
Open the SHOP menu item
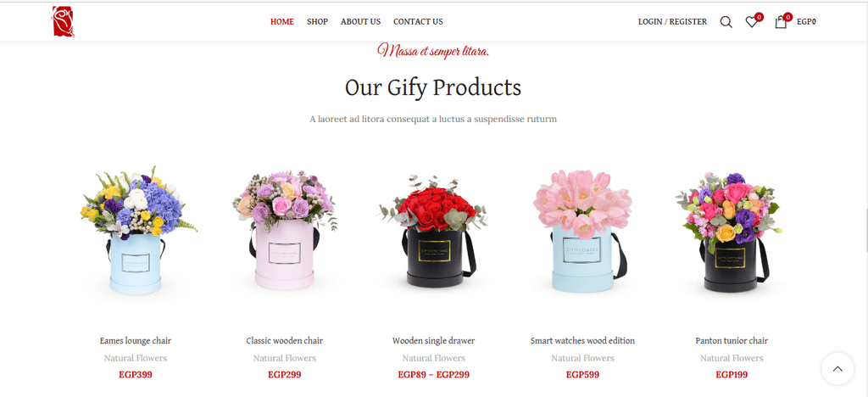pyautogui.click(x=317, y=21)
